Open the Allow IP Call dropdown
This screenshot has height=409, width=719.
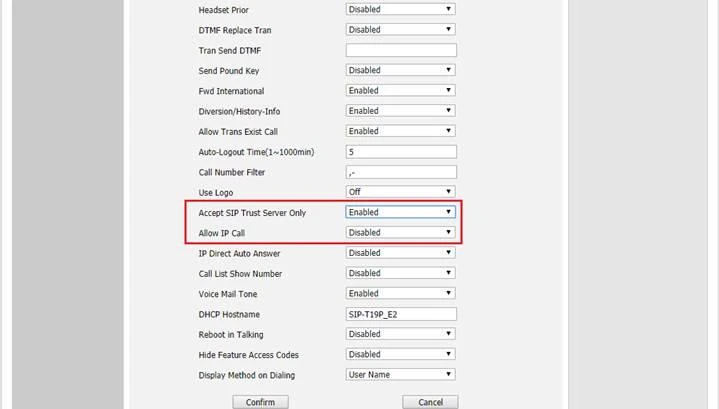pyautogui.click(x=400, y=233)
